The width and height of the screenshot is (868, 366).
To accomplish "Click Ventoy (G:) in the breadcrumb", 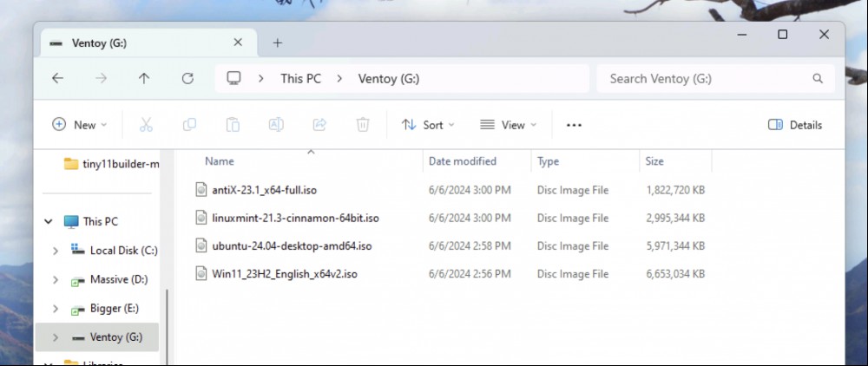I will coord(389,79).
